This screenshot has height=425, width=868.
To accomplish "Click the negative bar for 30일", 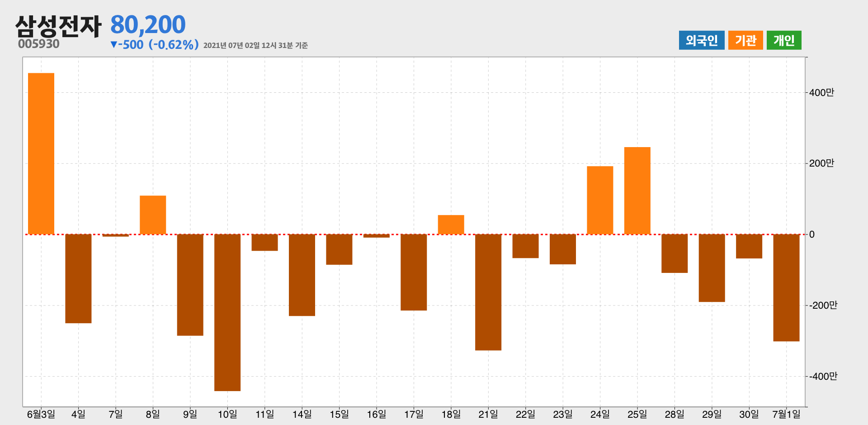I will pyautogui.click(x=749, y=246).
